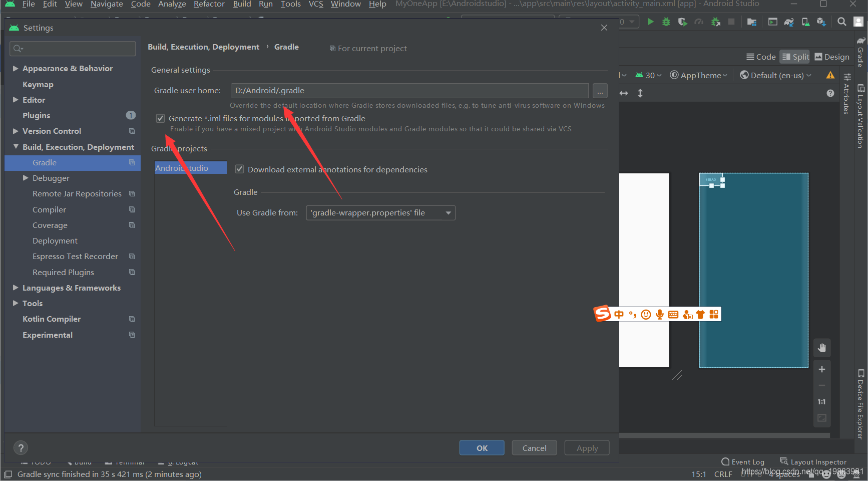Click the Stop square icon in toolbar

click(x=731, y=22)
